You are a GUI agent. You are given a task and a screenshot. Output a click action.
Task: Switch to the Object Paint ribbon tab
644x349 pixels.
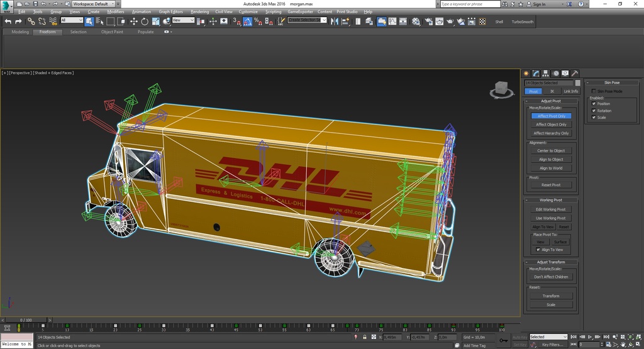[x=112, y=32]
